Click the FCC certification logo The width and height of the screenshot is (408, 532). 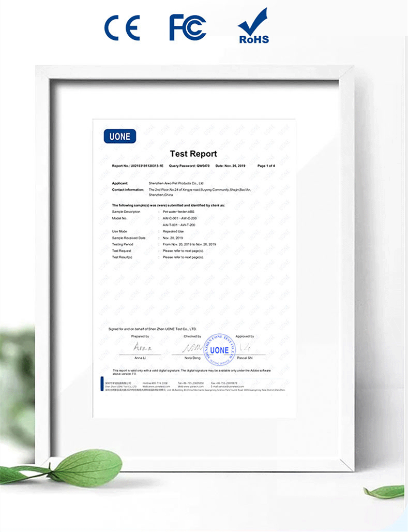click(188, 27)
